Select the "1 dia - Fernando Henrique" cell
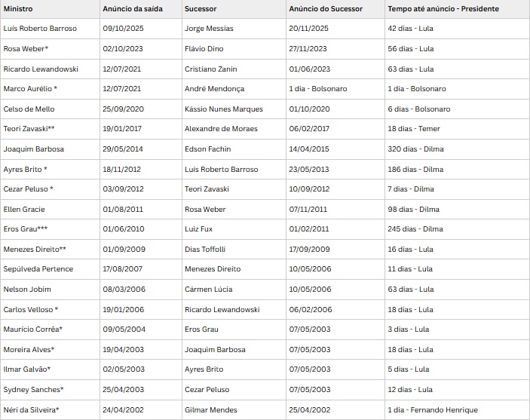 433,409
